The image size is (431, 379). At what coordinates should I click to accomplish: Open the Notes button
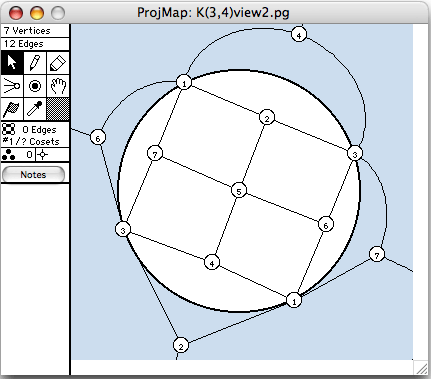click(x=33, y=175)
